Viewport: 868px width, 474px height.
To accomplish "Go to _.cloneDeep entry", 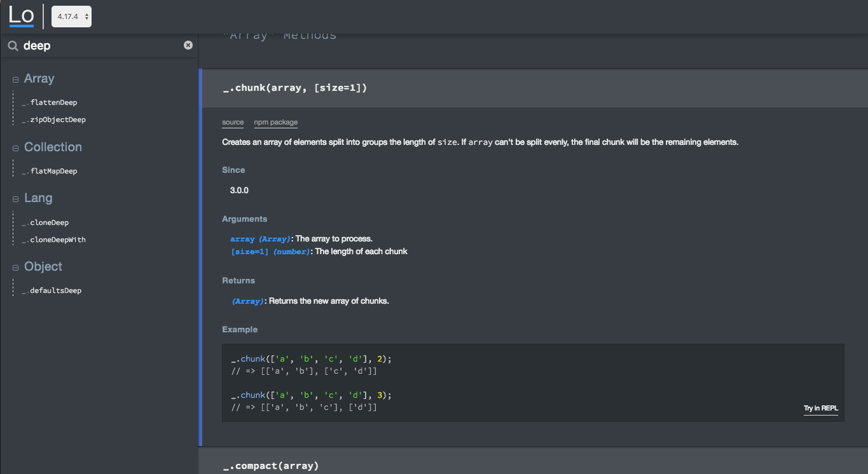I will 45,222.
